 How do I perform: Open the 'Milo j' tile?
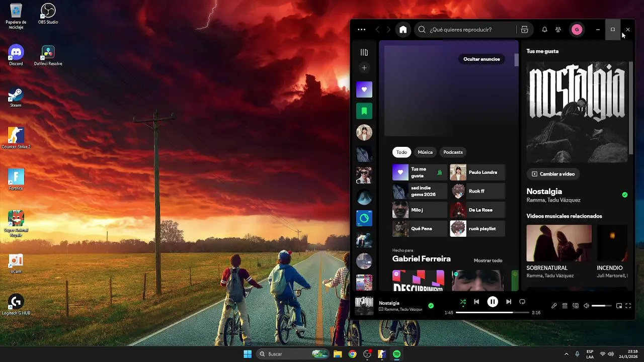[420, 210]
